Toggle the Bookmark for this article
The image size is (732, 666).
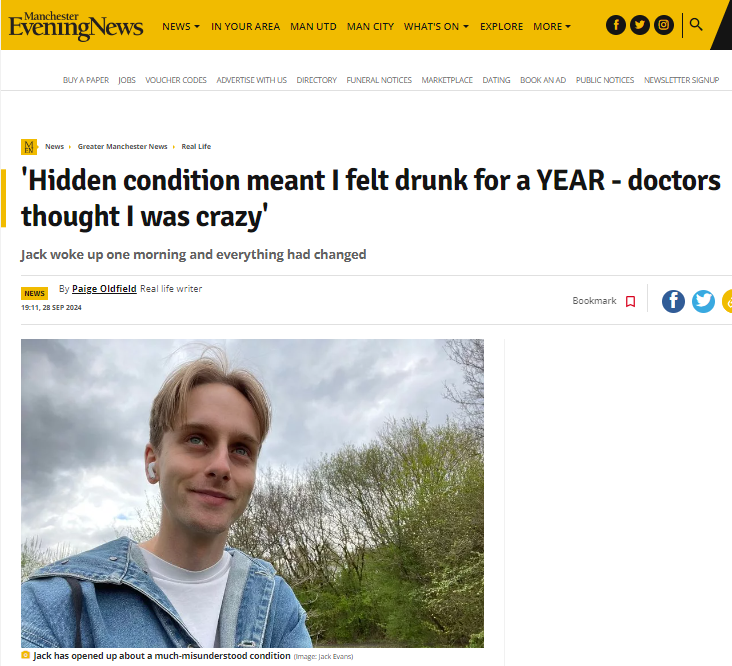[630, 301]
